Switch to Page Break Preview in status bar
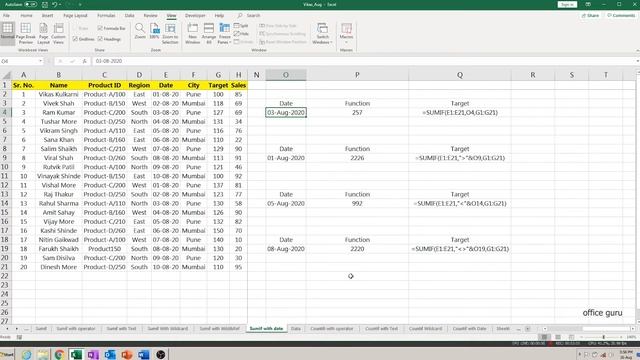This screenshot has width=640, height=360. [571, 337]
